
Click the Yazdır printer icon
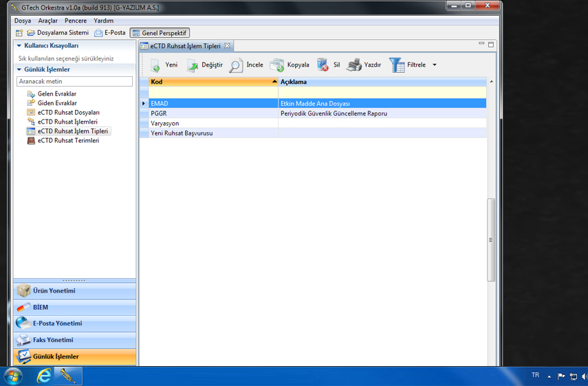coord(354,65)
